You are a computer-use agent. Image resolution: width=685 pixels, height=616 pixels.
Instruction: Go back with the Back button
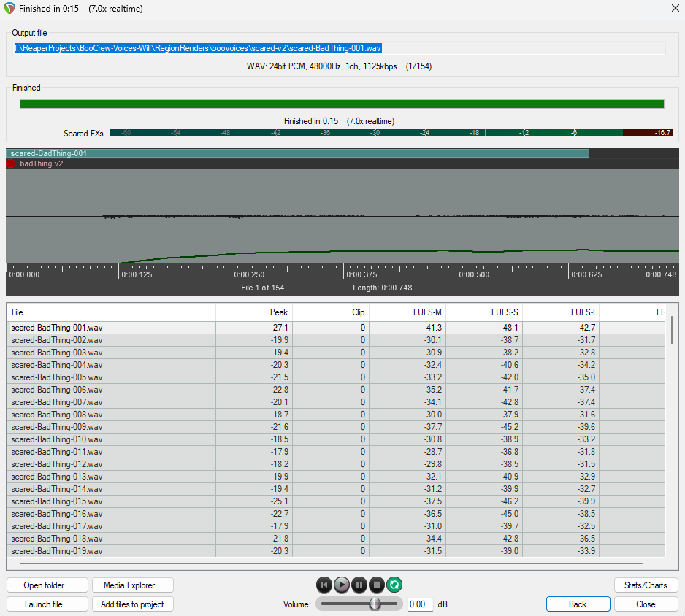pos(578,604)
